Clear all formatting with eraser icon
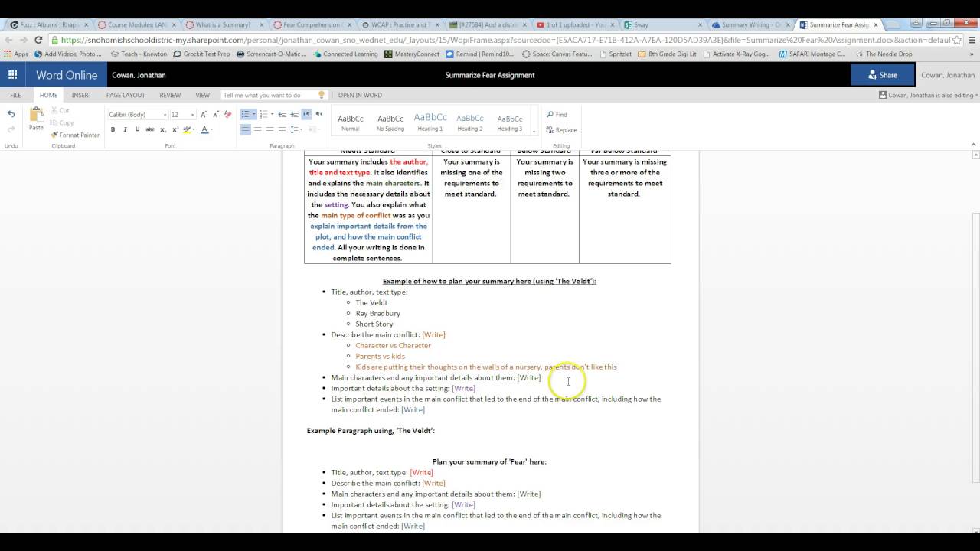 coord(228,115)
